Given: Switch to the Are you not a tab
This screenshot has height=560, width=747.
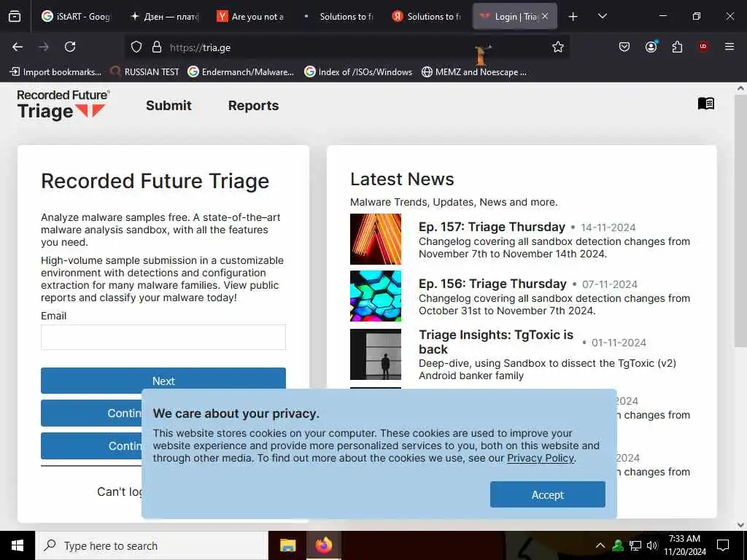Looking at the screenshot, I should [x=251, y=17].
